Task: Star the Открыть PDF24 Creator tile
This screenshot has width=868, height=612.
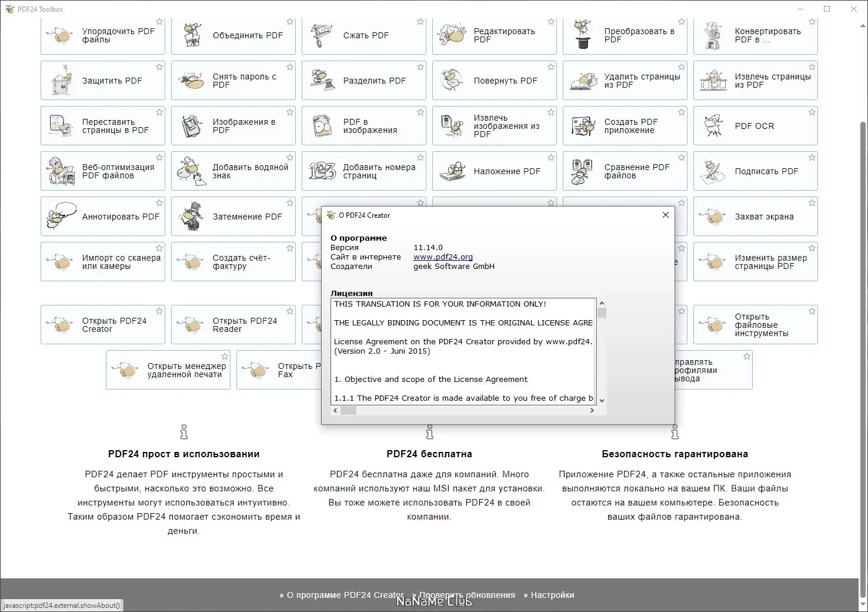Action: pos(159,311)
